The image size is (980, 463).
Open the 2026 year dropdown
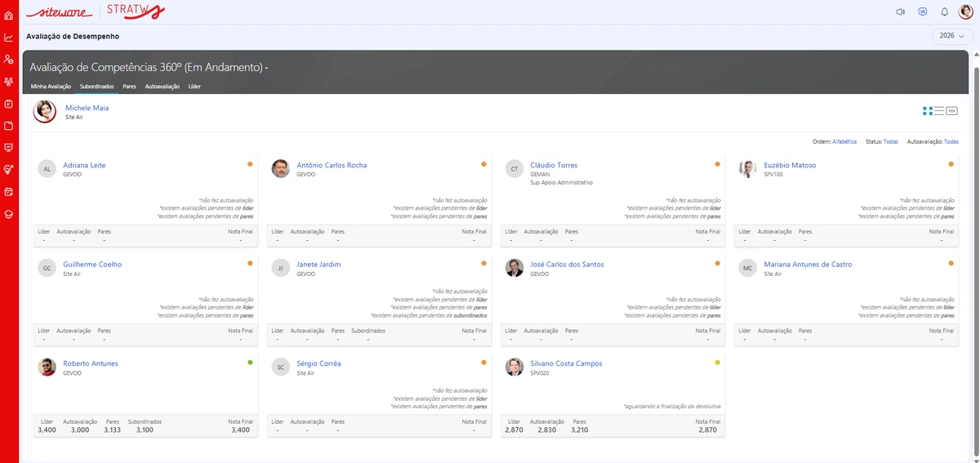[952, 36]
